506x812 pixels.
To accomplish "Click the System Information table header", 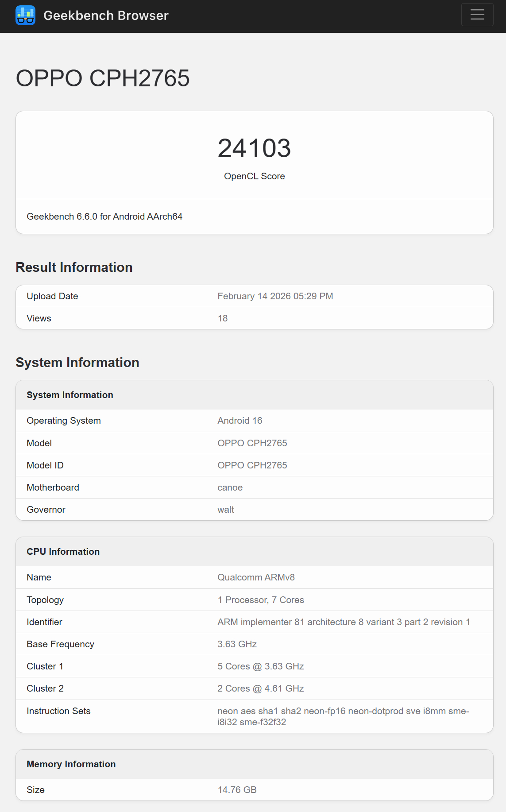I will [x=70, y=395].
